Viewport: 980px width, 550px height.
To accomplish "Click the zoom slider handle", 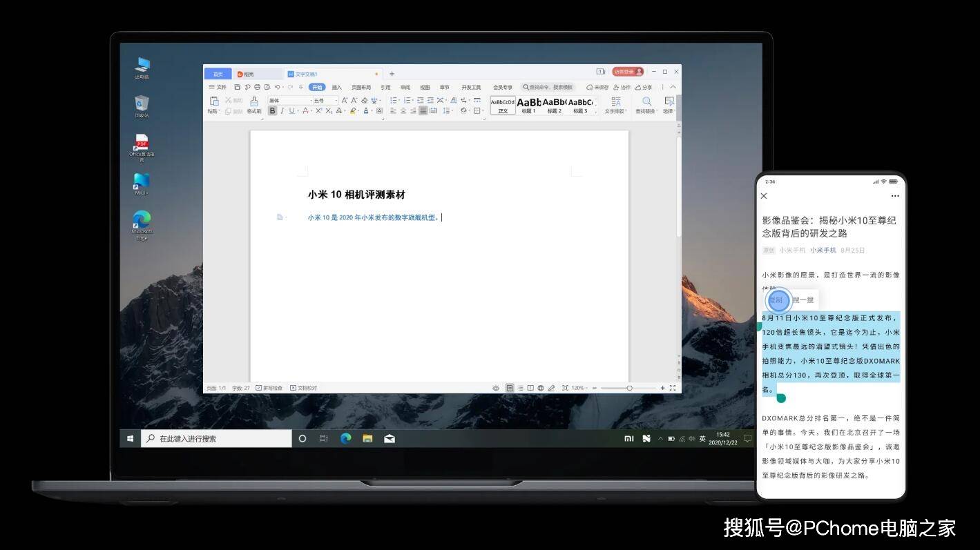I will tap(629, 388).
